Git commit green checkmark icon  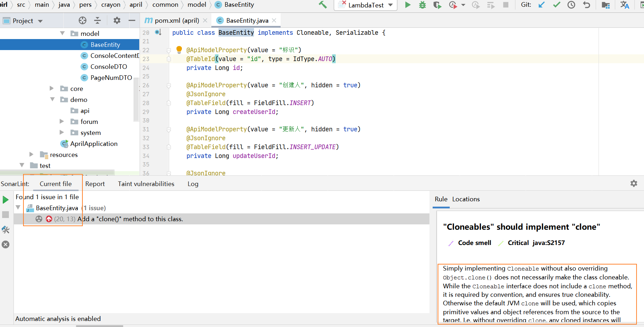coord(557,5)
